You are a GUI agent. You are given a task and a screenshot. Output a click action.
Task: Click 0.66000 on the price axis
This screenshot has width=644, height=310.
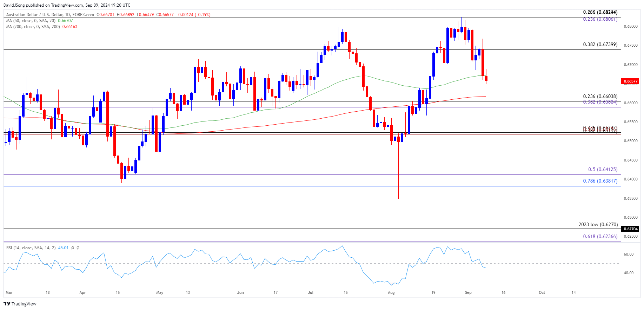pos(630,103)
